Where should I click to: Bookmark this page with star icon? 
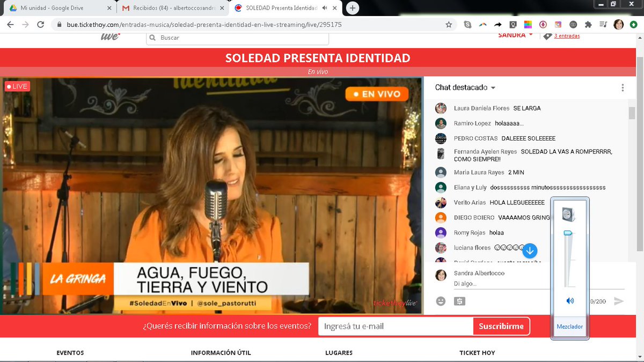coord(449,25)
